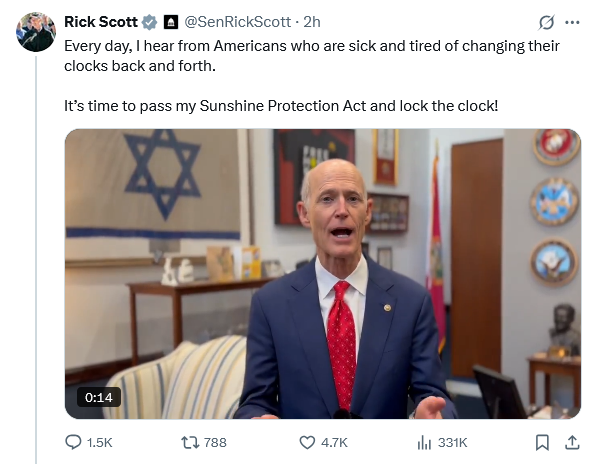Image resolution: width=598 pixels, height=464 pixels.
Task: Open the share upload arrow icon
Action: pyautogui.click(x=572, y=442)
